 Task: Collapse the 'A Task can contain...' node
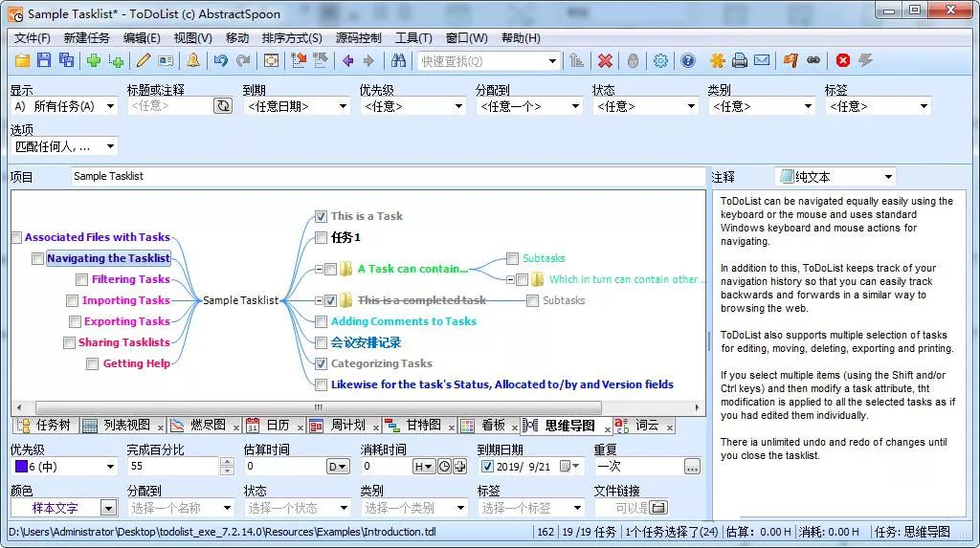(319, 269)
